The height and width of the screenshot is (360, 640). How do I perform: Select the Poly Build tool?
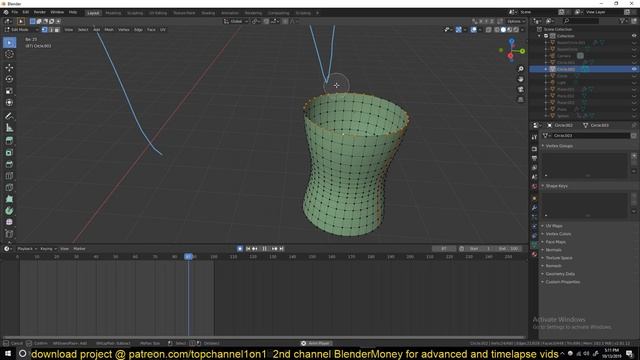[9, 199]
